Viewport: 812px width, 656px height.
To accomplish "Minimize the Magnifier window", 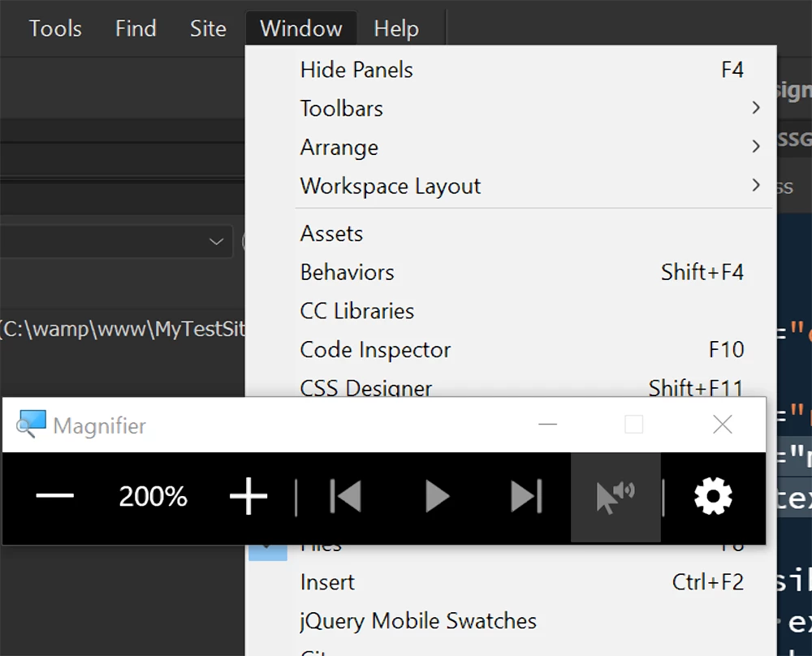I will coord(547,425).
